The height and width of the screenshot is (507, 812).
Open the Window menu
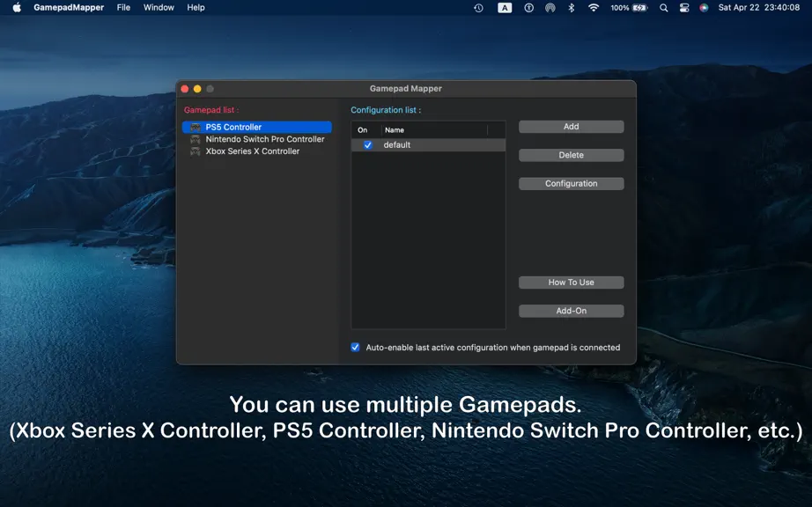click(159, 8)
